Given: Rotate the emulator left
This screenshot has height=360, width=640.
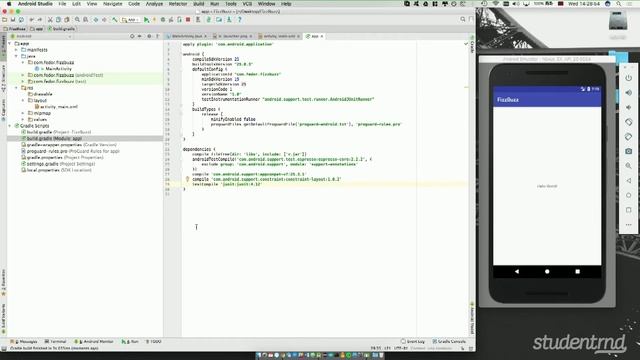Looking at the screenshot, I should pyautogui.click(x=629, y=122).
